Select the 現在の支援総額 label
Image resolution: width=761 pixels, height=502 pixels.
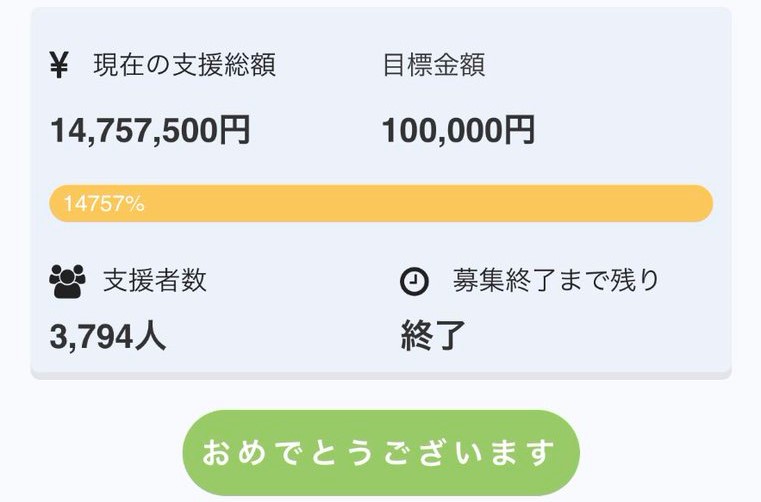(x=185, y=65)
